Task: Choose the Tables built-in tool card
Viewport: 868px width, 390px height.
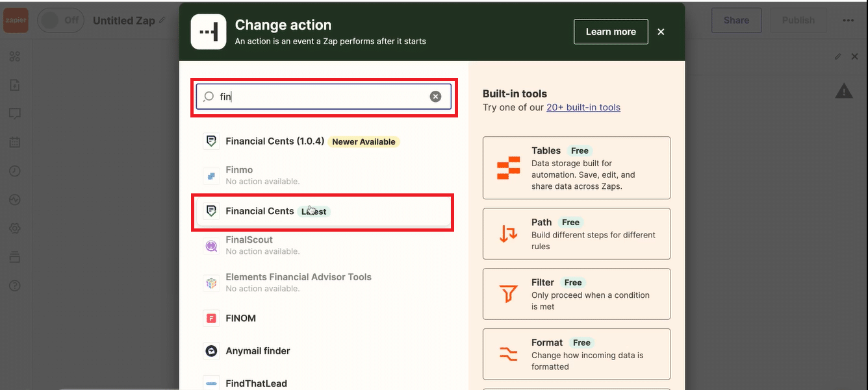Action: [576, 167]
